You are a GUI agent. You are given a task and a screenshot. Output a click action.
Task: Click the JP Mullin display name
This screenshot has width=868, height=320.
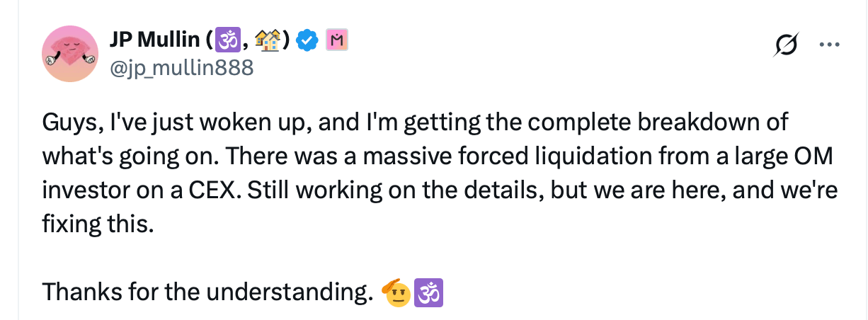[x=155, y=41]
